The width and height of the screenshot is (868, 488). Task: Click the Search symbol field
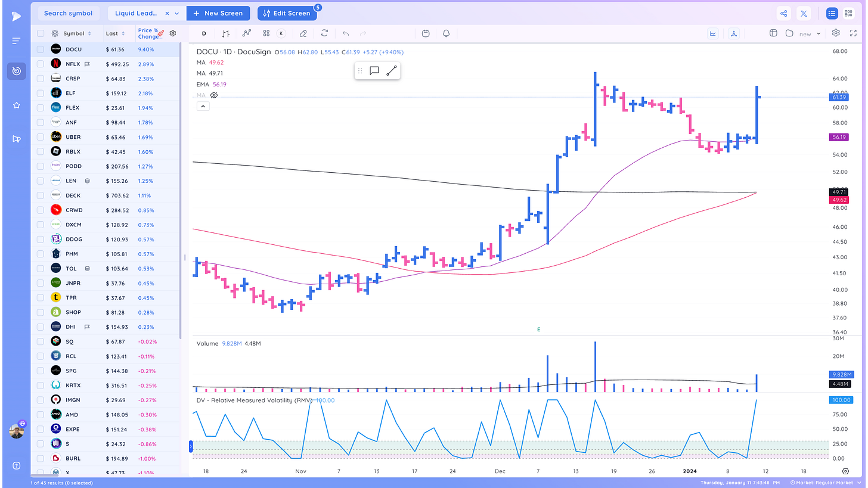click(68, 13)
